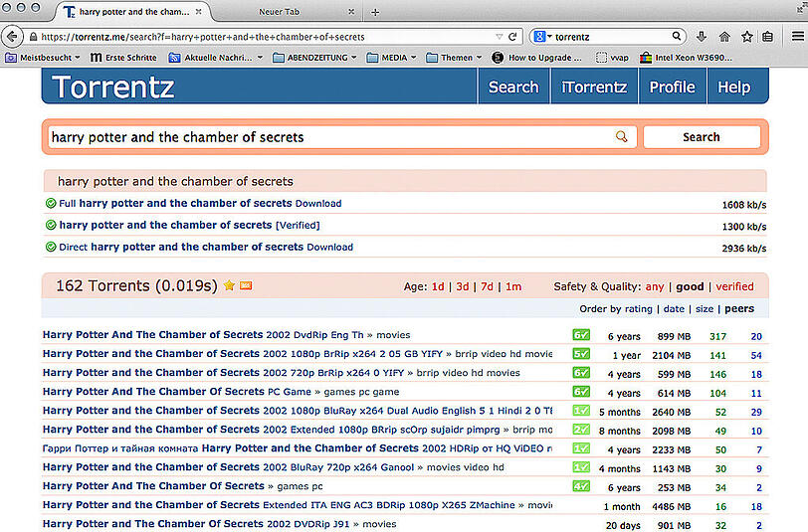
Task: Open the bookmarks list icon
Action: click(768, 37)
